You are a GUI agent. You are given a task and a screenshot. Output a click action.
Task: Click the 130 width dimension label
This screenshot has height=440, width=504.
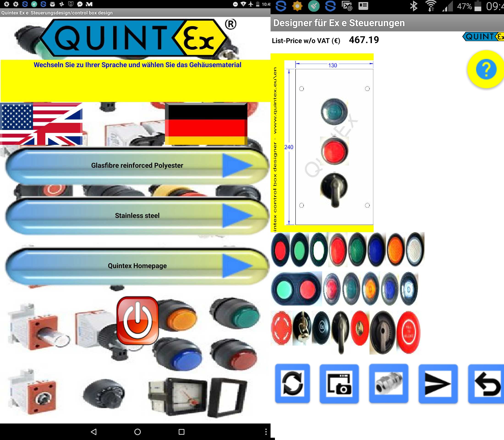tap(333, 65)
